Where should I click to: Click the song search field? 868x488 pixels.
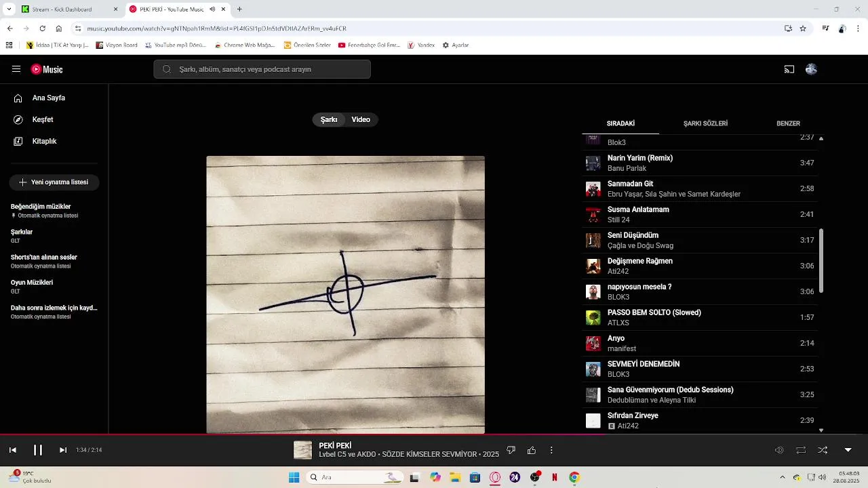262,69
